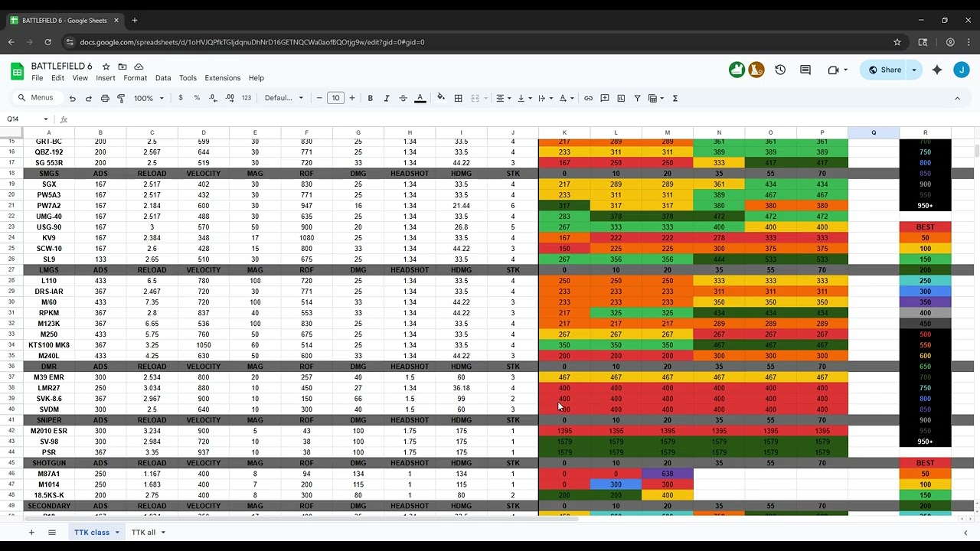The image size is (980, 551).
Task: Bookmark this page with star icon
Action: 897,42
